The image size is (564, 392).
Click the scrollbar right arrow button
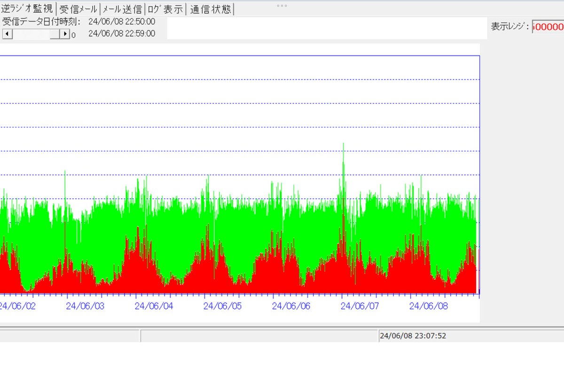tap(65, 34)
